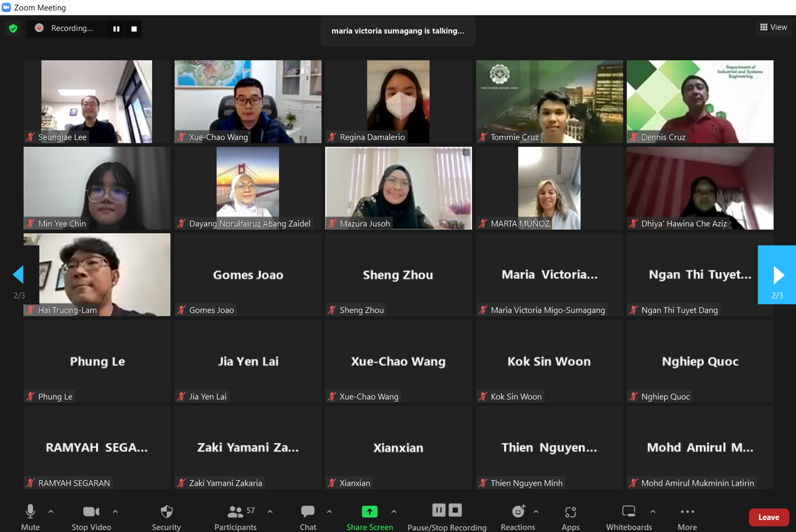
Task: Click the green Share Screen icon
Action: (369, 512)
